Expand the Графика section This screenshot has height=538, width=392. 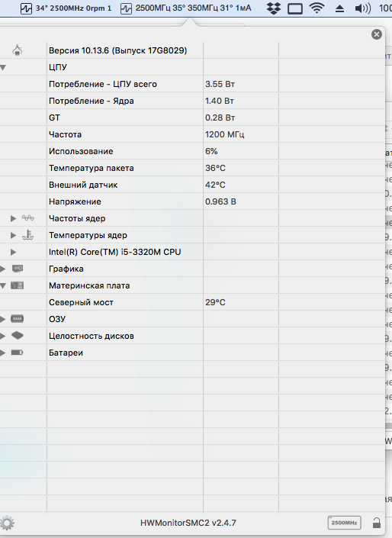(3, 269)
